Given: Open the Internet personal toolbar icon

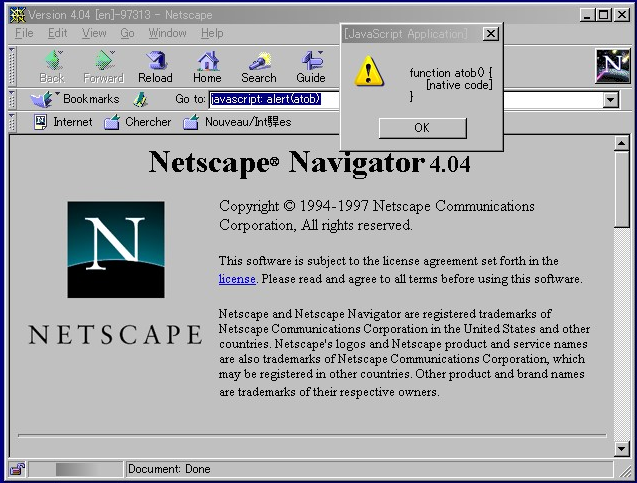Looking at the screenshot, I should click(40, 122).
